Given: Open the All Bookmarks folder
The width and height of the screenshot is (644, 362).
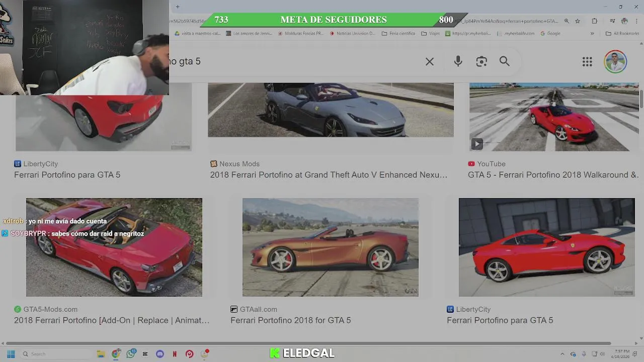Looking at the screenshot, I should 622,34.
